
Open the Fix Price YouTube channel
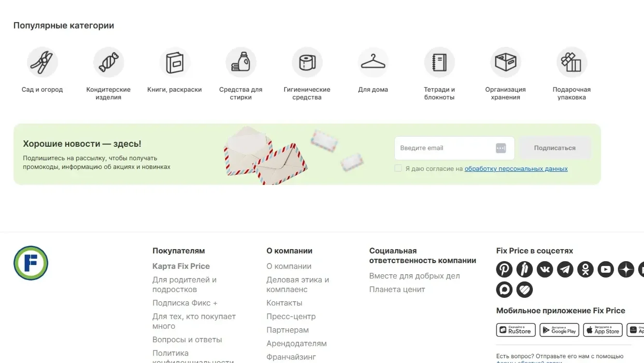pos(606,269)
